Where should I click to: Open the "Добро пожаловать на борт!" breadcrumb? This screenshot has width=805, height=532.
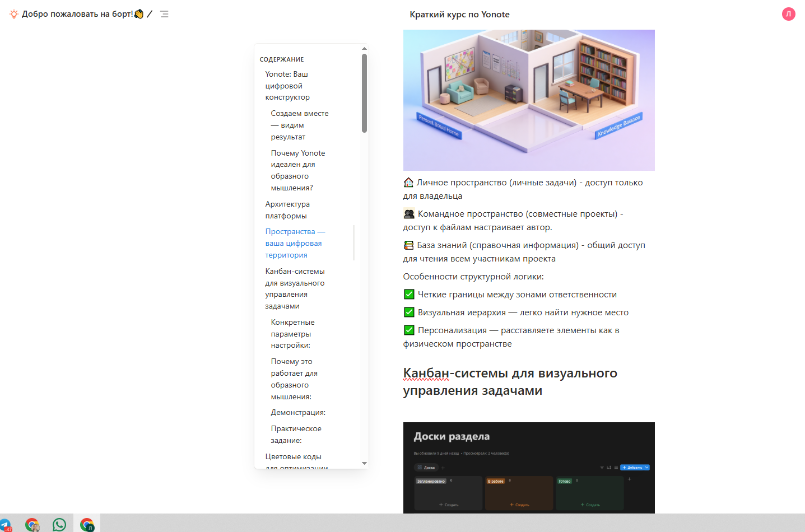83,14
